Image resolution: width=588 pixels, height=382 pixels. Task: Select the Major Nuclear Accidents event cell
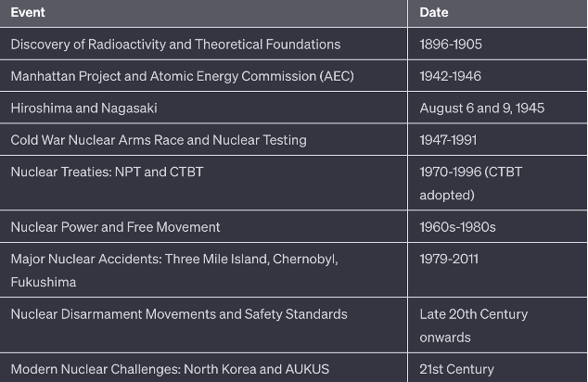[173, 270]
